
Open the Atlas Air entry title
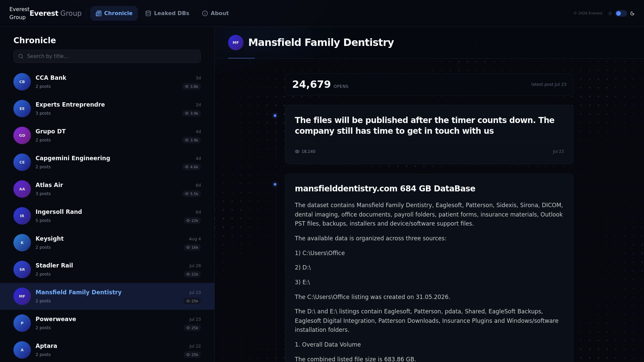click(x=49, y=185)
